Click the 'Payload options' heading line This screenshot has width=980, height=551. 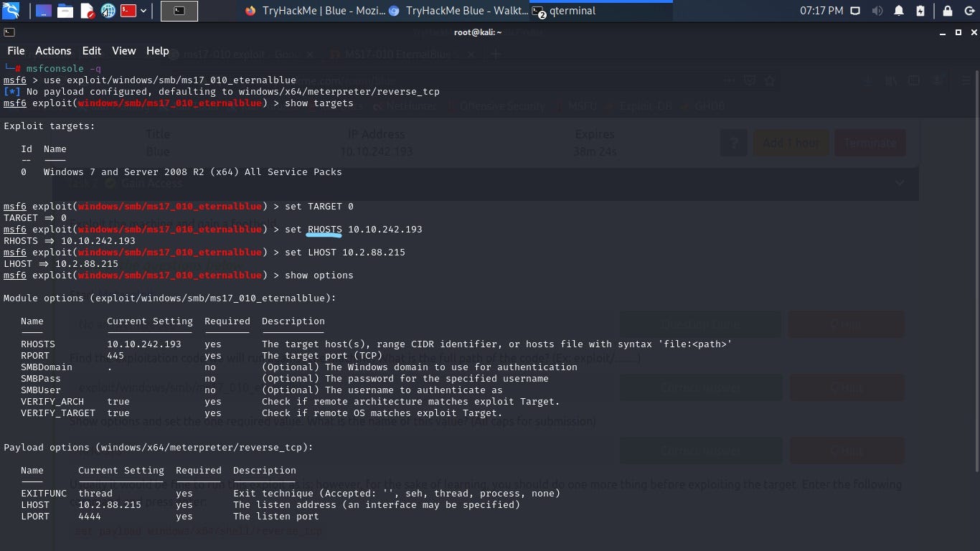[x=159, y=448]
